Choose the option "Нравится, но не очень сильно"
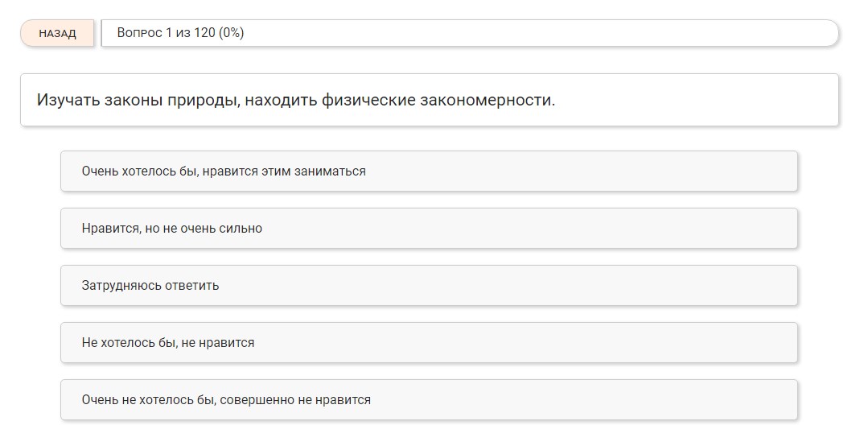The width and height of the screenshot is (868, 446). point(429,229)
